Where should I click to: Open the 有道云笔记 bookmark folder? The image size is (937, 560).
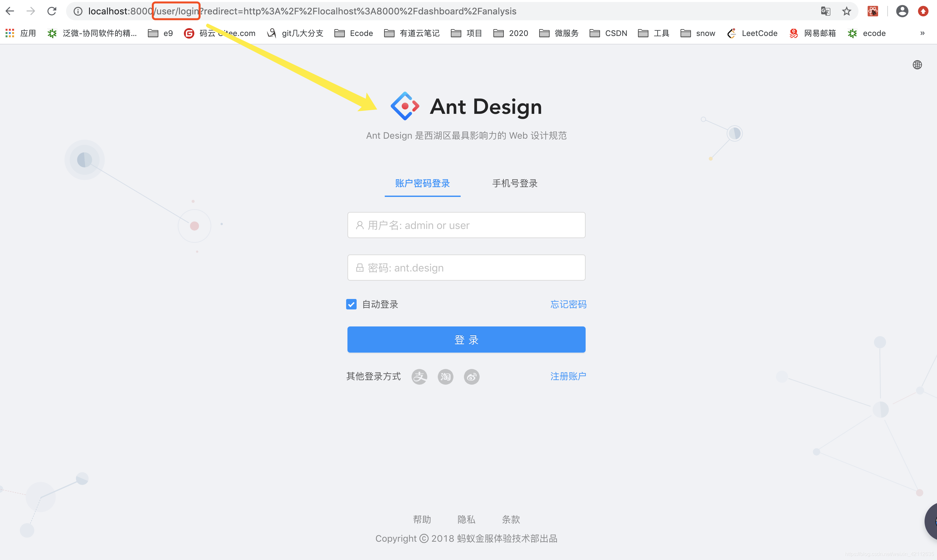click(x=412, y=33)
